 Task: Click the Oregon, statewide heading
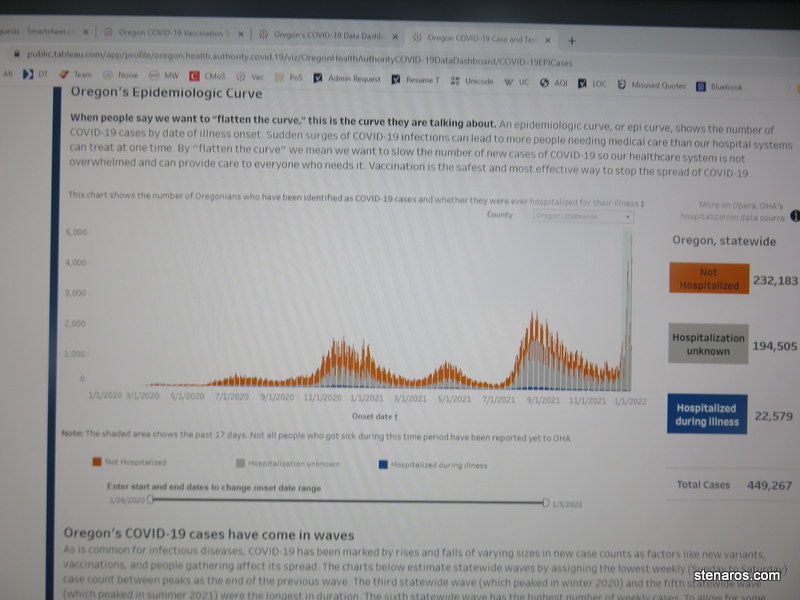724,241
